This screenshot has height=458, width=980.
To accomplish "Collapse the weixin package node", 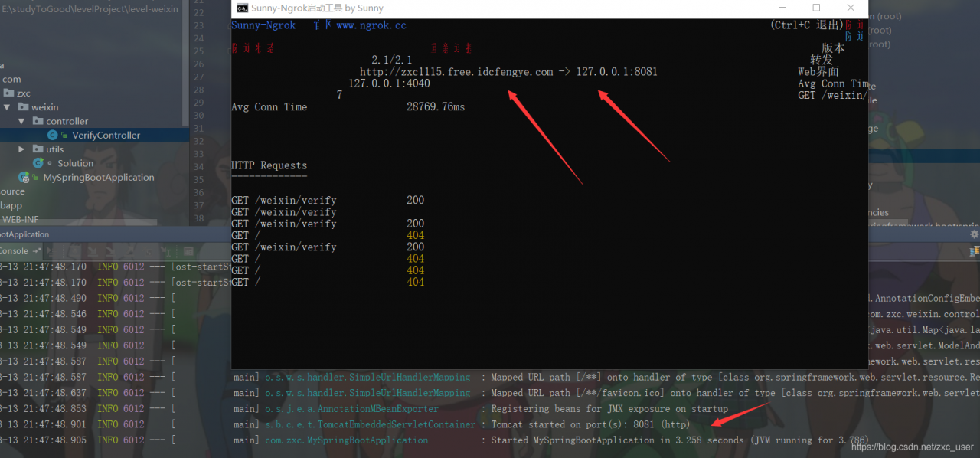I will (7, 107).
